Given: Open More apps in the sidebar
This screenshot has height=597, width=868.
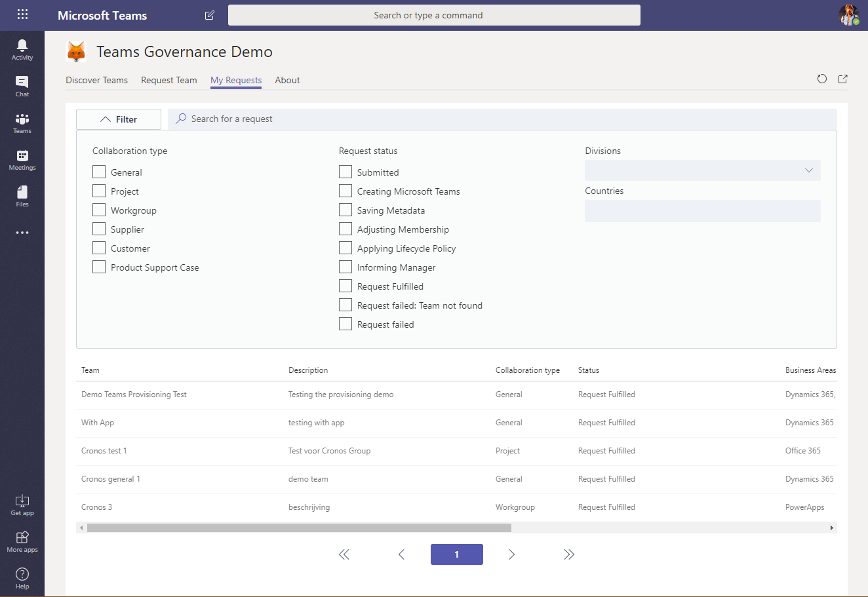Looking at the screenshot, I should pyautogui.click(x=22, y=542).
